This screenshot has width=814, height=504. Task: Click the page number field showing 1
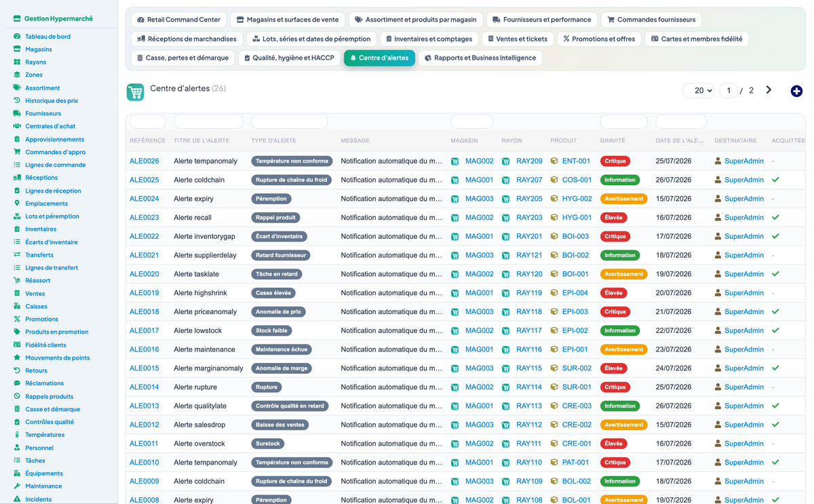(x=729, y=90)
